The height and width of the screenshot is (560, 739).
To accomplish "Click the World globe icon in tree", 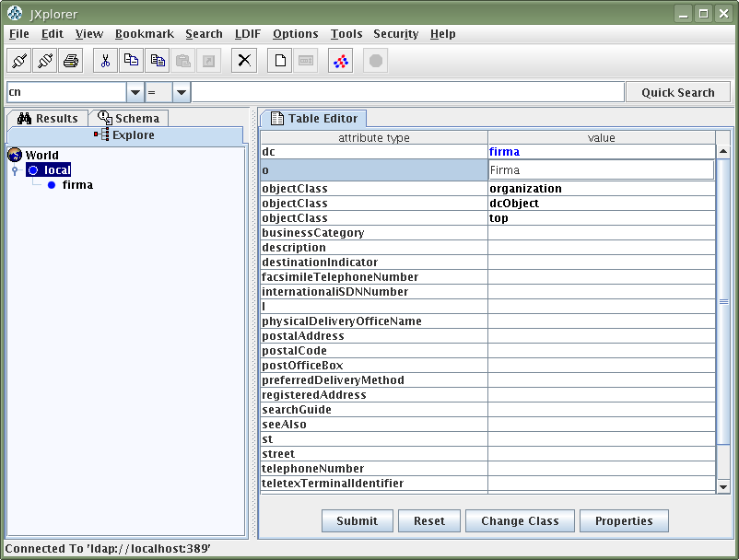I will pyautogui.click(x=15, y=155).
